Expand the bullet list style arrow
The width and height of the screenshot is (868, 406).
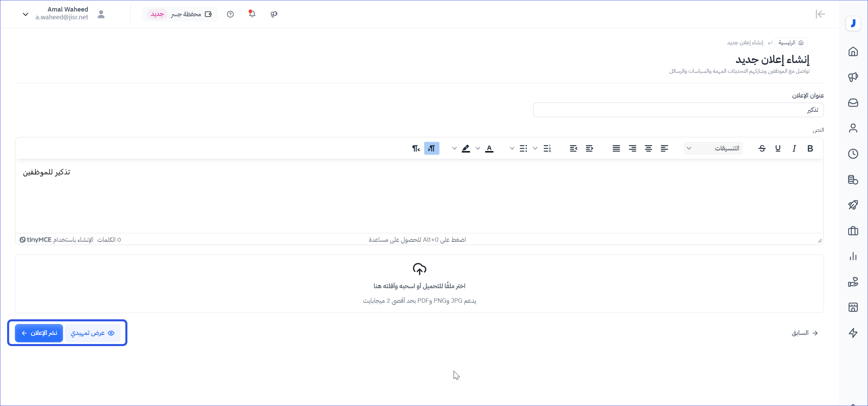coord(512,148)
